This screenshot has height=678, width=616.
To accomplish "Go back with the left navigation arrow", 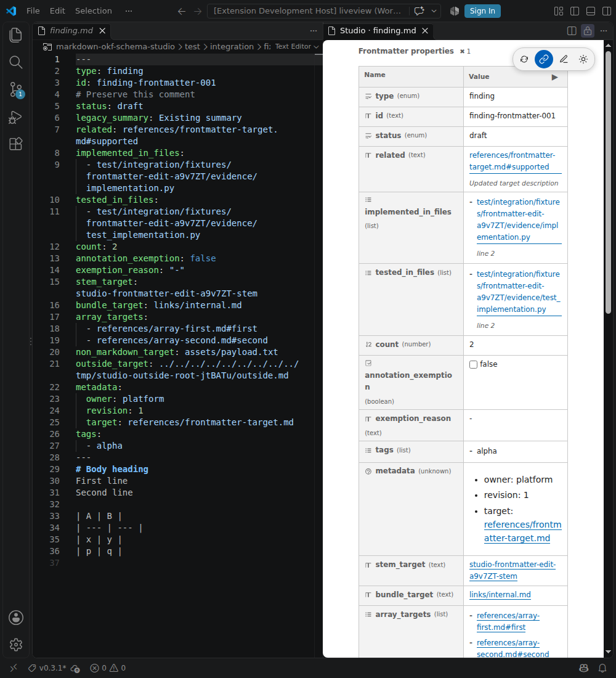I will click(x=182, y=11).
